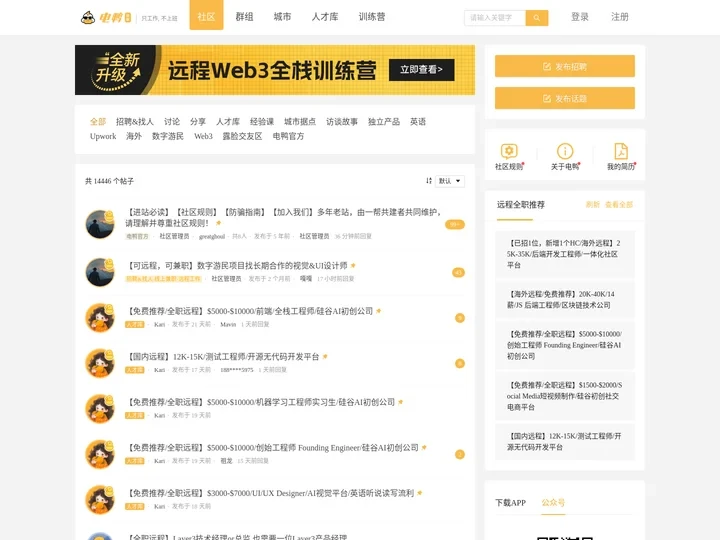Viewport: 720px width, 540px height.
Task: Click the 43 reply count badge
Action: coord(458,272)
